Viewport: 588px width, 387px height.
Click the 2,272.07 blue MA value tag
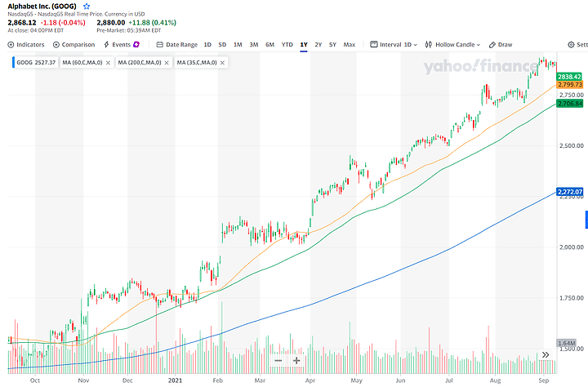click(x=570, y=192)
